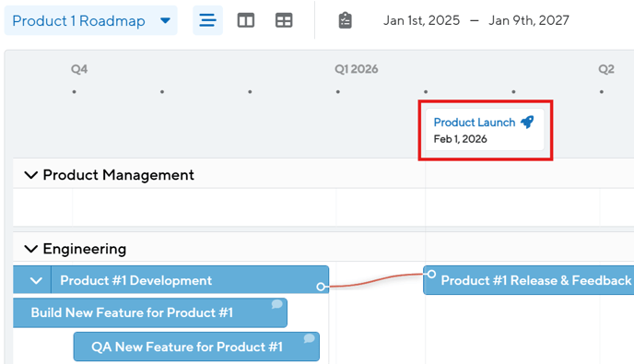Open the clipboard checklist icon
Image resolution: width=634 pixels, height=364 pixels.
(x=345, y=20)
